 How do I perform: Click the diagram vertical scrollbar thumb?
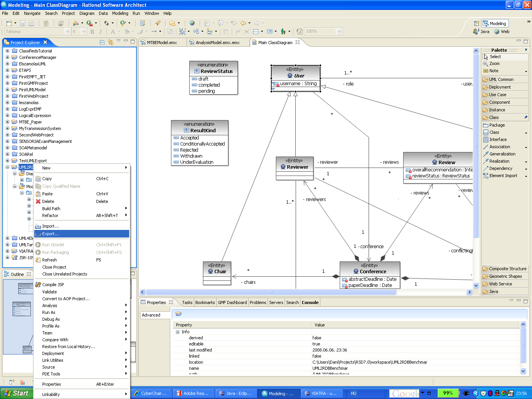click(x=476, y=146)
